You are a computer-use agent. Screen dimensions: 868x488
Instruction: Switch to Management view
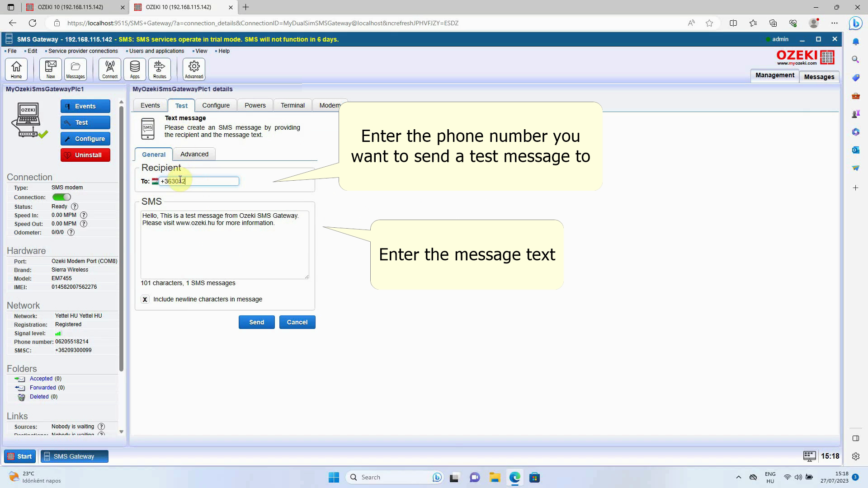pyautogui.click(x=774, y=75)
